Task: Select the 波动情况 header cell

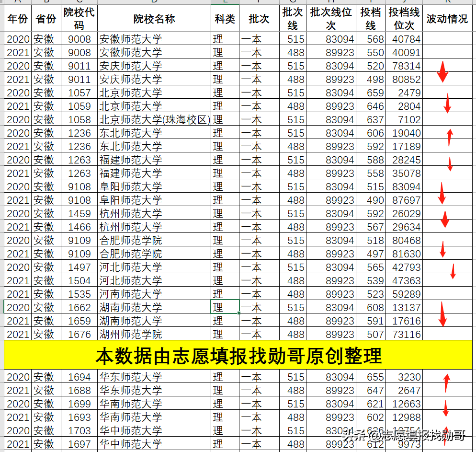Action: coord(446,17)
